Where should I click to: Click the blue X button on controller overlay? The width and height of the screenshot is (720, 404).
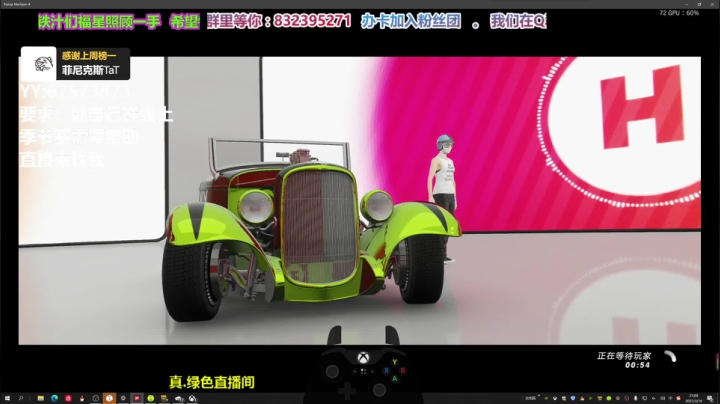tap(386, 370)
